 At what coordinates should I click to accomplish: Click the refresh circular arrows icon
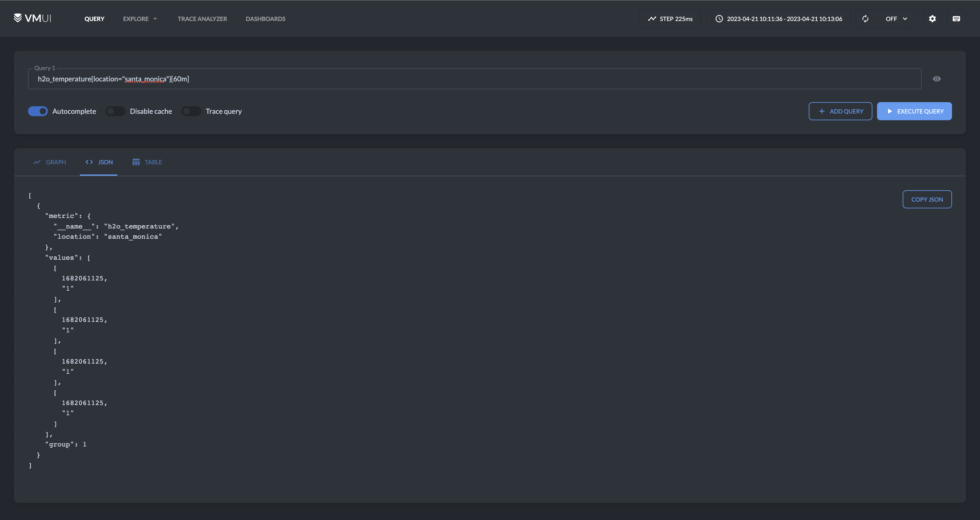tap(865, 19)
